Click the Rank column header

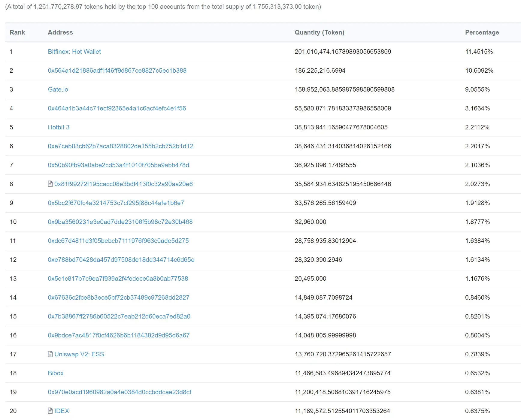point(17,32)
